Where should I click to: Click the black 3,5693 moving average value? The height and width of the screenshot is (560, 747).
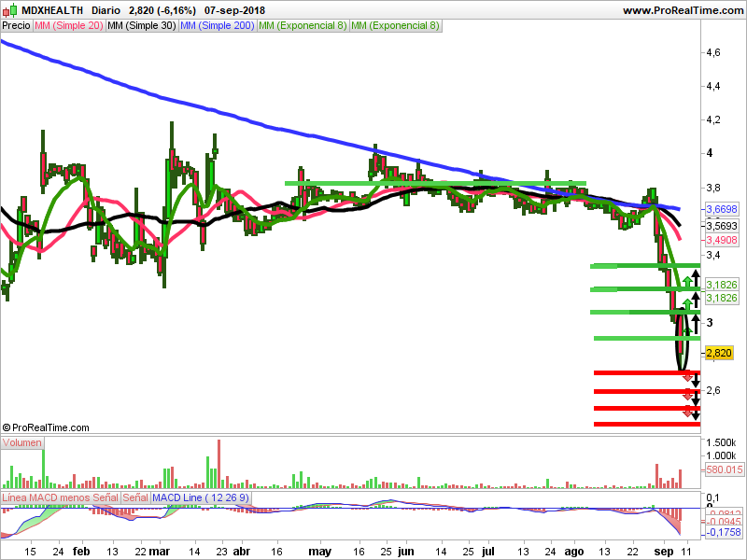coord(722,225)
